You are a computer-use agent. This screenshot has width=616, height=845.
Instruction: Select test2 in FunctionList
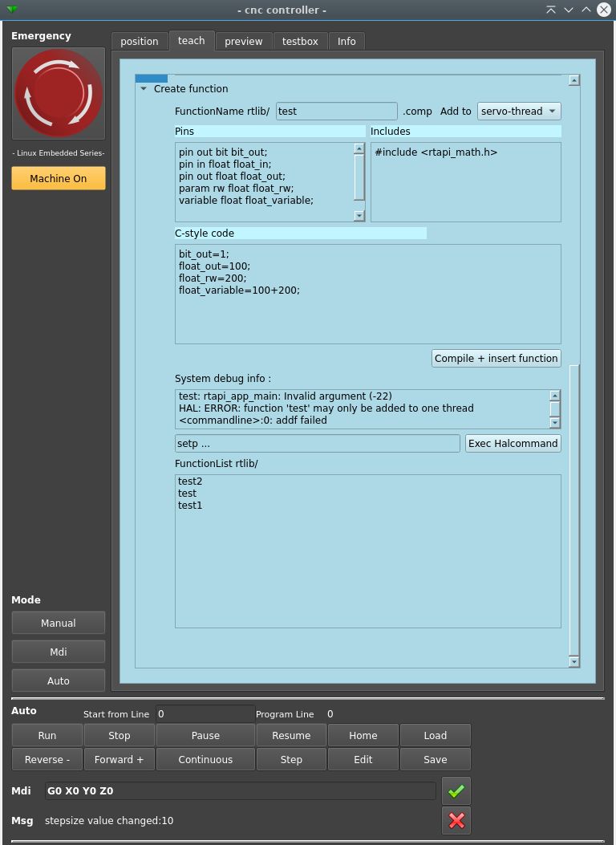(190, 481)
